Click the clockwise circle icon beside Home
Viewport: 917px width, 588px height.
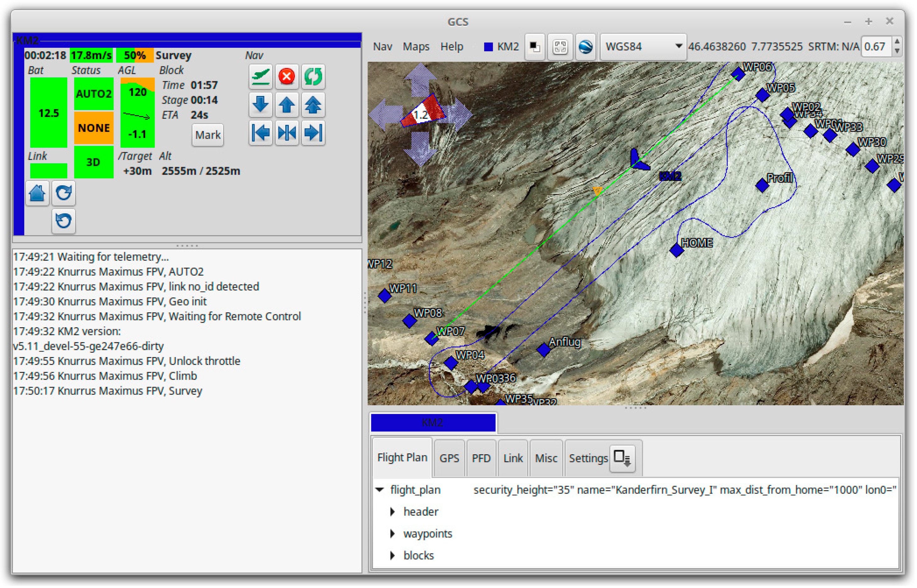click(x=64, y=193)
